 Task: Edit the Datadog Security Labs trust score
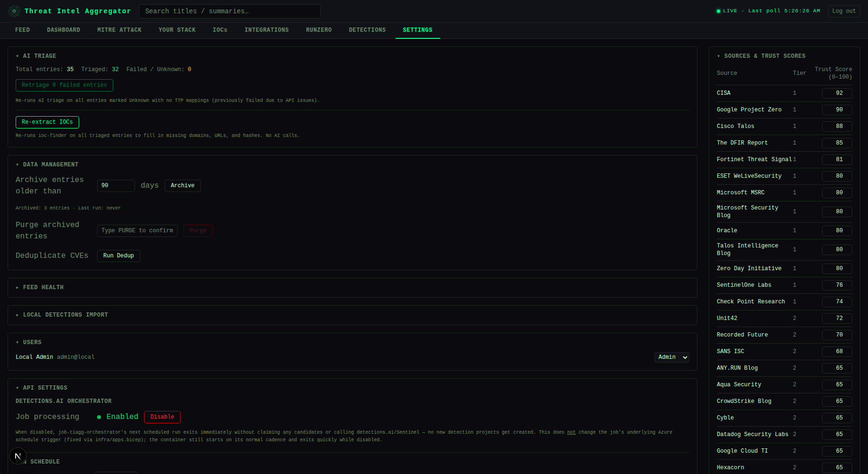point(837,435)
